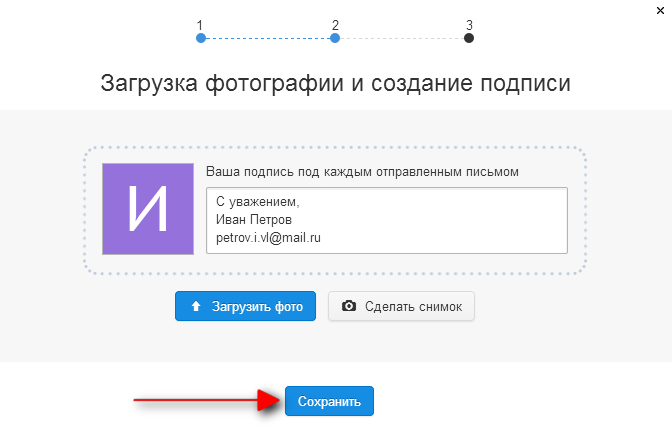Place cursor on the petrov.i.vl@mail.ru line
672x438 pixels.
point(268,238)
